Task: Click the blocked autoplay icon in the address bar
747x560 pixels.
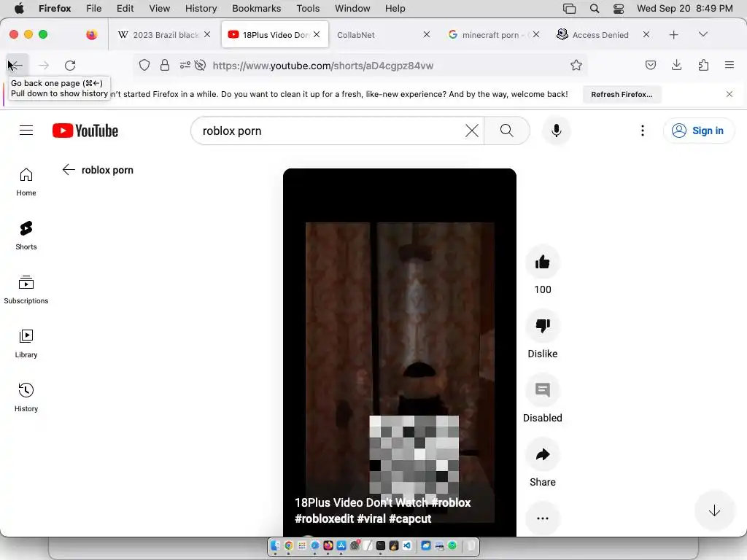Action: 201,65
